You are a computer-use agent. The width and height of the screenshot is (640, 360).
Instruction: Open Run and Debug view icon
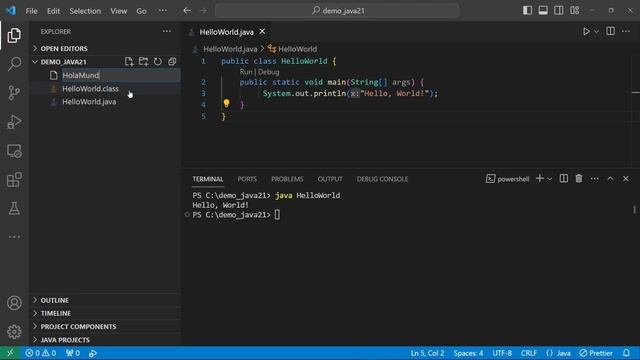(x=14, y=122)
